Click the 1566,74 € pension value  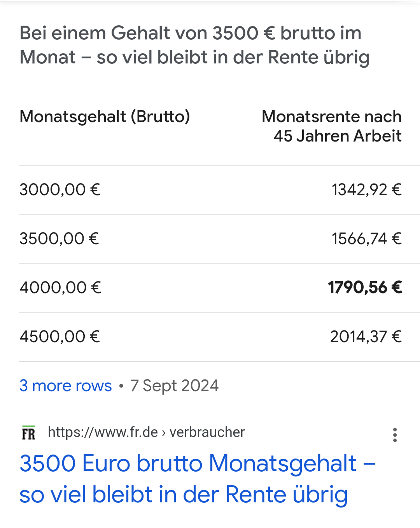(366, 238)
